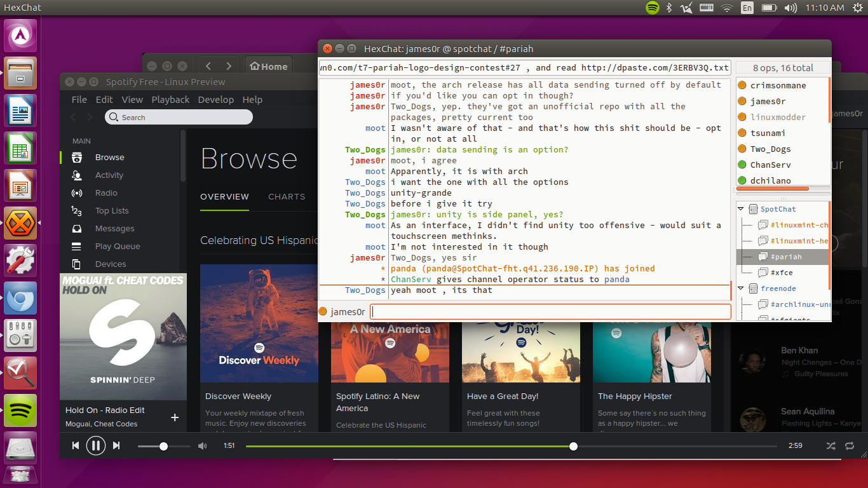
Task: Open Discover Weekly playlist cover
Action: click(259, 323)
